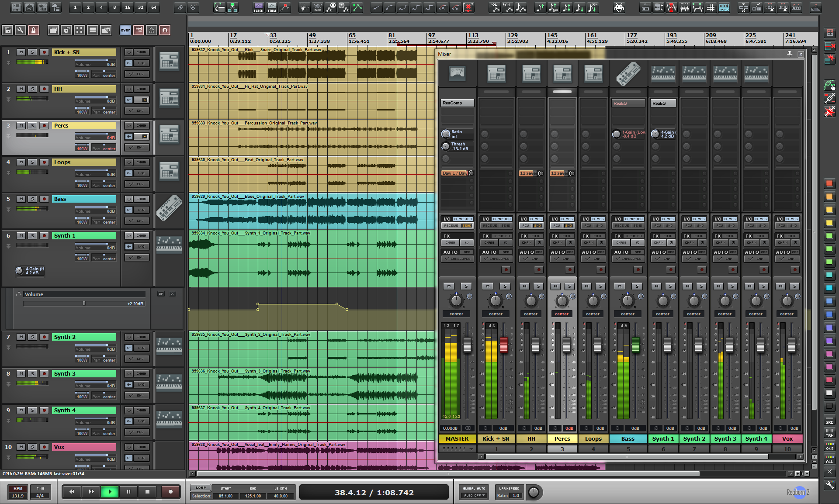Select the Synth 4 channel label in Mixer
Screen dimensions: 839x504
(x=756, y=438)
